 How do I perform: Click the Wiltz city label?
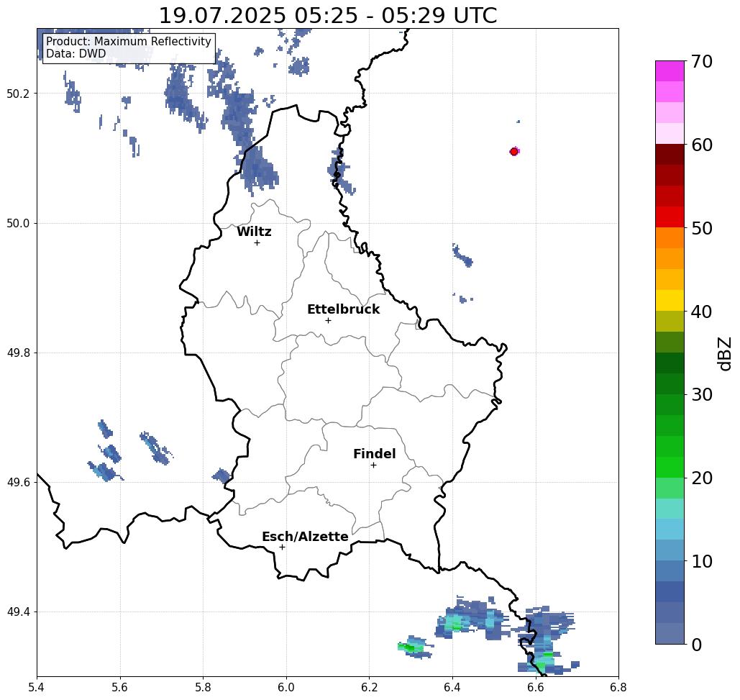click(x=254, y=232)
